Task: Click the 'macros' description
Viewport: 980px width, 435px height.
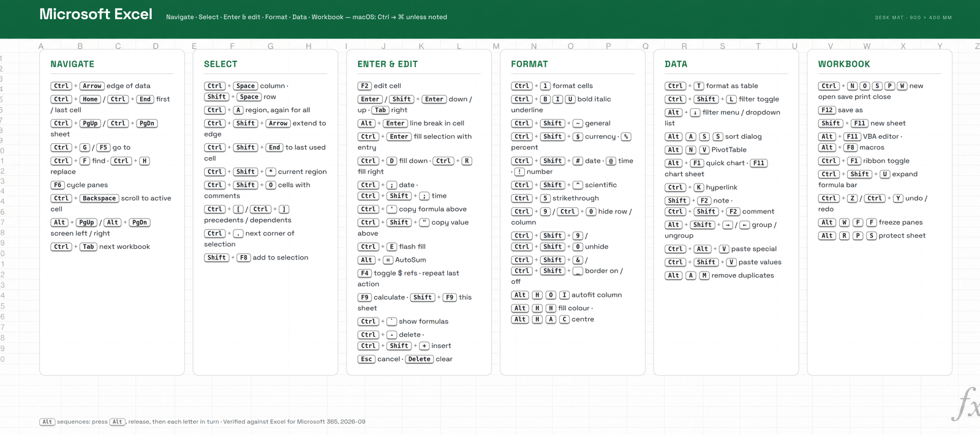Action: pos(872,147)
